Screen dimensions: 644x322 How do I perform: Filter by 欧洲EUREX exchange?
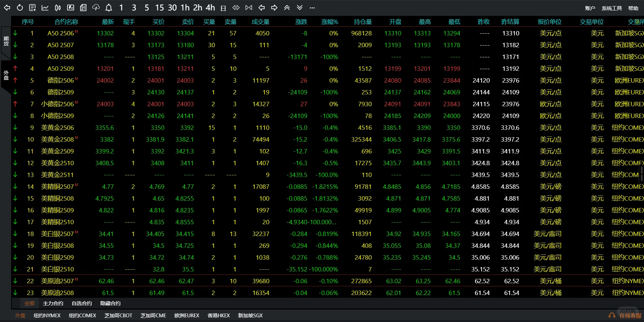point(187,316)
